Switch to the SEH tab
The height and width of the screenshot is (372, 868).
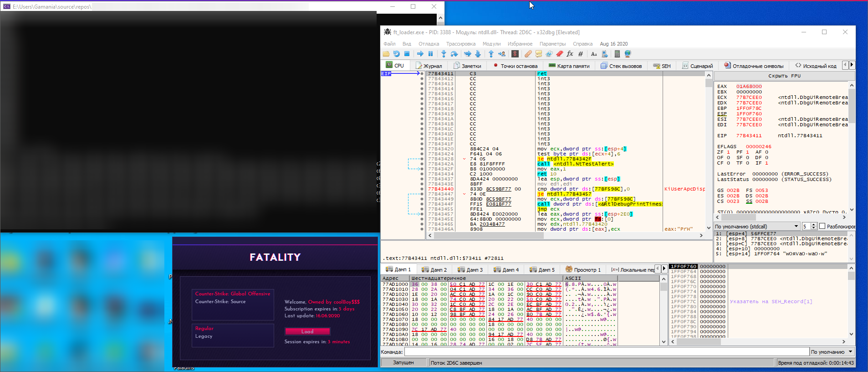(x=662, y=66)
